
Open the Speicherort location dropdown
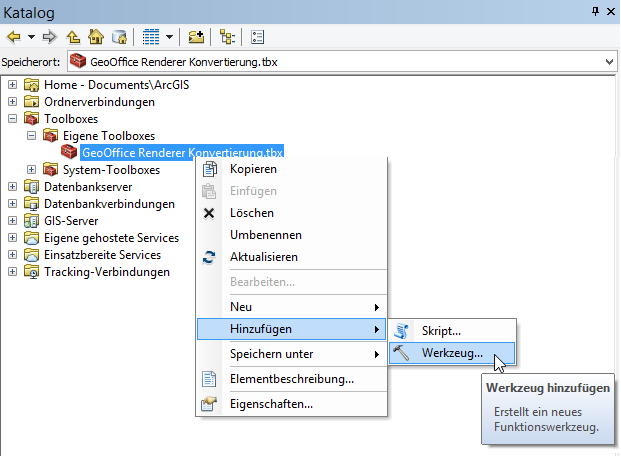pyautogui.click(x=609, y=62)
